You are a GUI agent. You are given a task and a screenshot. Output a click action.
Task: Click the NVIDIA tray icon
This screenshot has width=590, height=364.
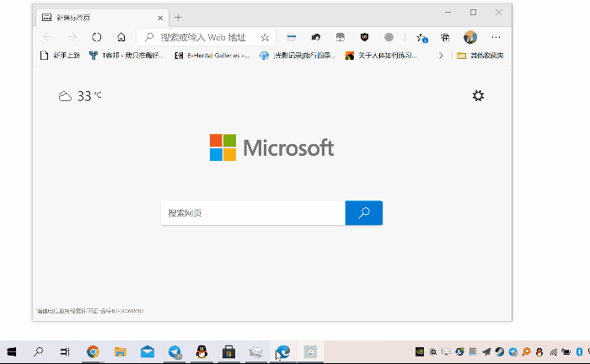(420, 352)
